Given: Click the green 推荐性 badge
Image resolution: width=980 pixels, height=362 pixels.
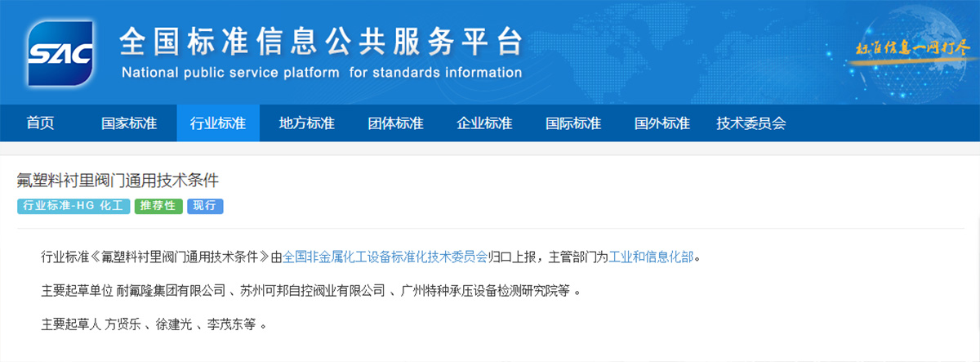Looking at the screenshot, I should (158, 206).
